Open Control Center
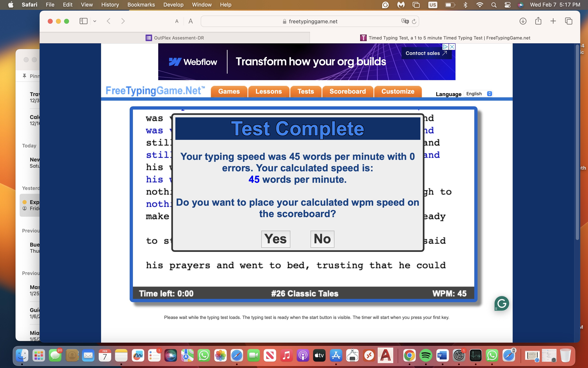588x368 pixels. pyautogui.click(x=508, y=5)
